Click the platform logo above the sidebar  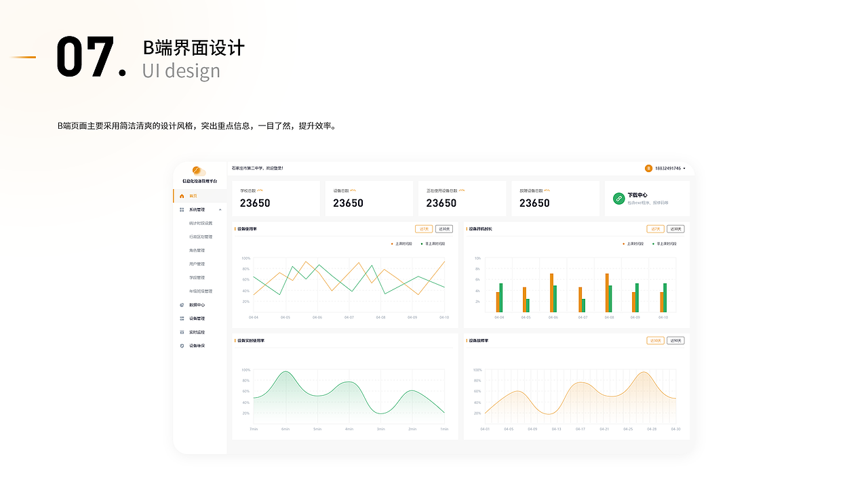click(199, 171)
